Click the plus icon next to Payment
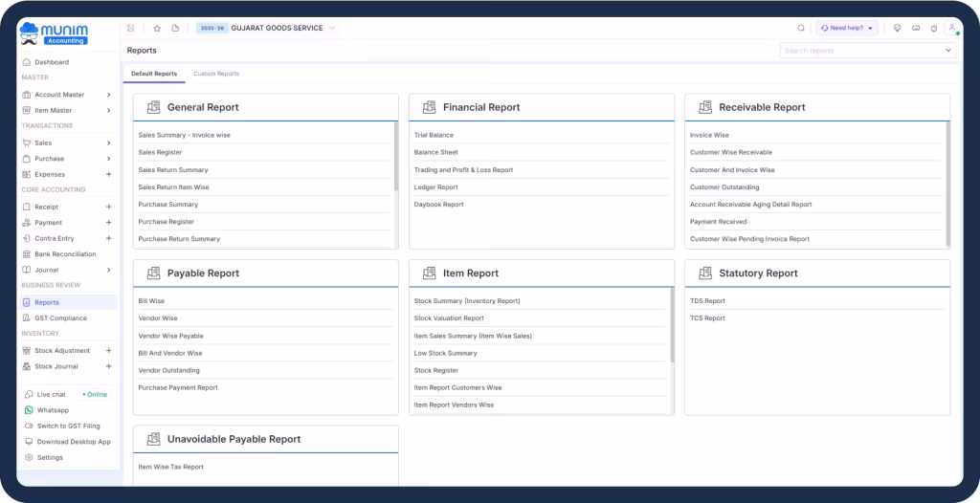Image resolution: width=980 pixels, height=503 pixels. (109, 223)
